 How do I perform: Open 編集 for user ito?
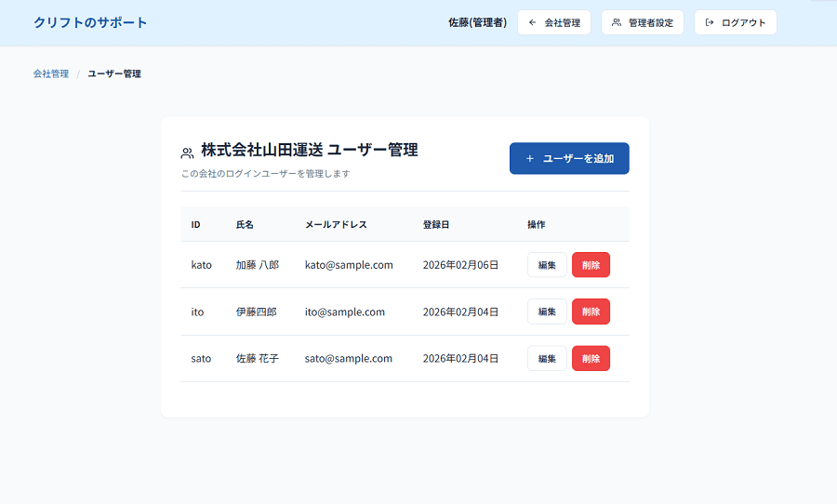point(547,312)
